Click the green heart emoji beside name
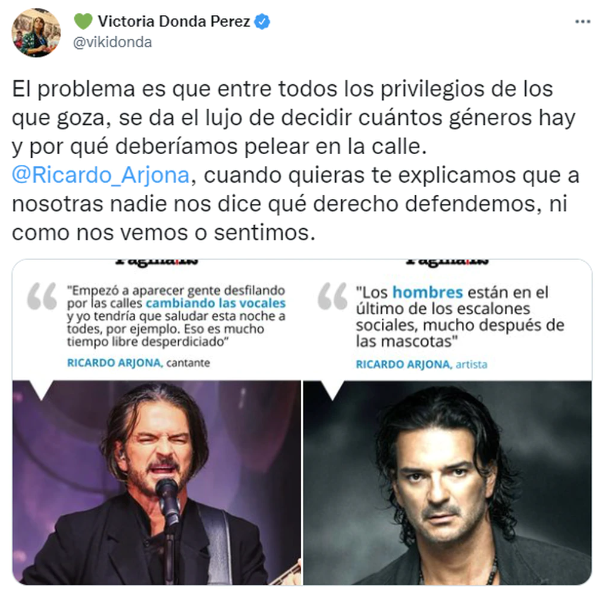The height and width of the screenshot is (589, 600). click(x=83, y=21)
